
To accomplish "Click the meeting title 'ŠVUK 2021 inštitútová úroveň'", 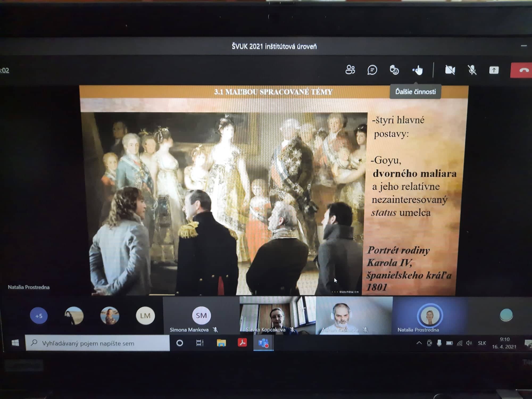I will click(274, 47).
